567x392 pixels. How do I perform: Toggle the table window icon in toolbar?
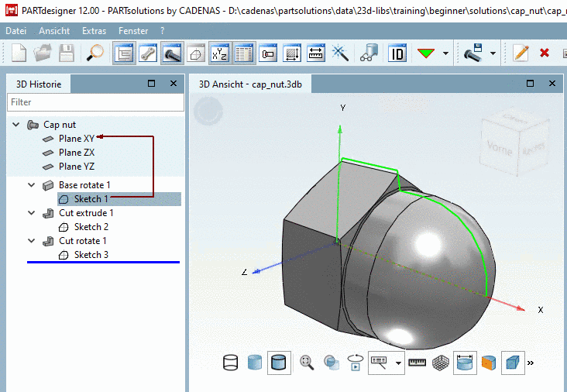click(x=244, y=53)
